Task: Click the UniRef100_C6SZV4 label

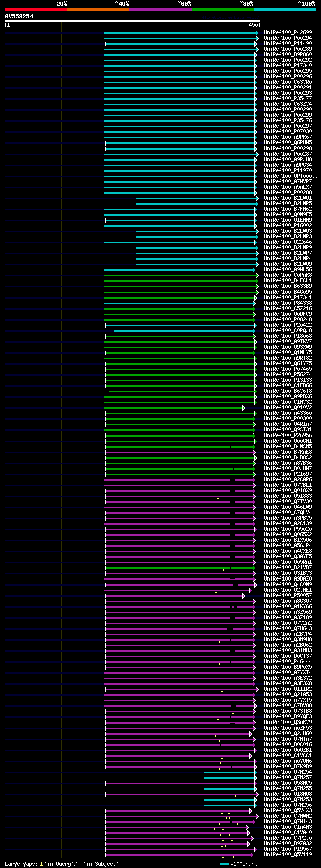Action: pos(288,104)
